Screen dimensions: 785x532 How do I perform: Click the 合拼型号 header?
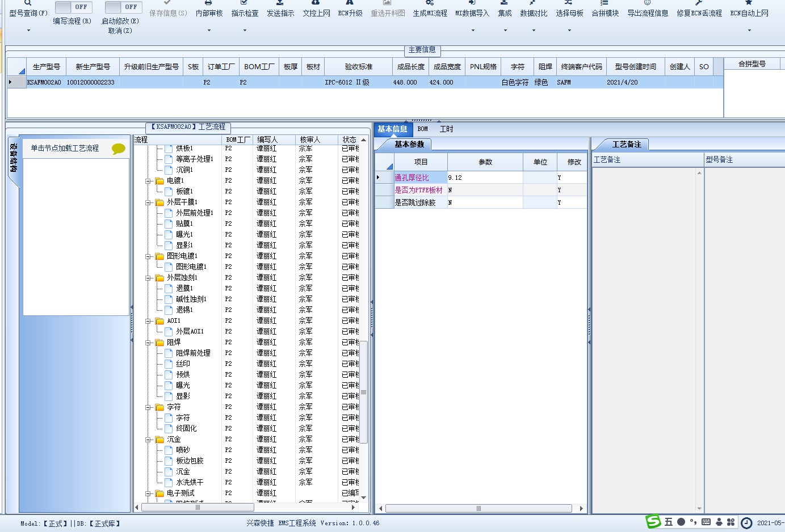pyautogui.click(x=752, y=64)
